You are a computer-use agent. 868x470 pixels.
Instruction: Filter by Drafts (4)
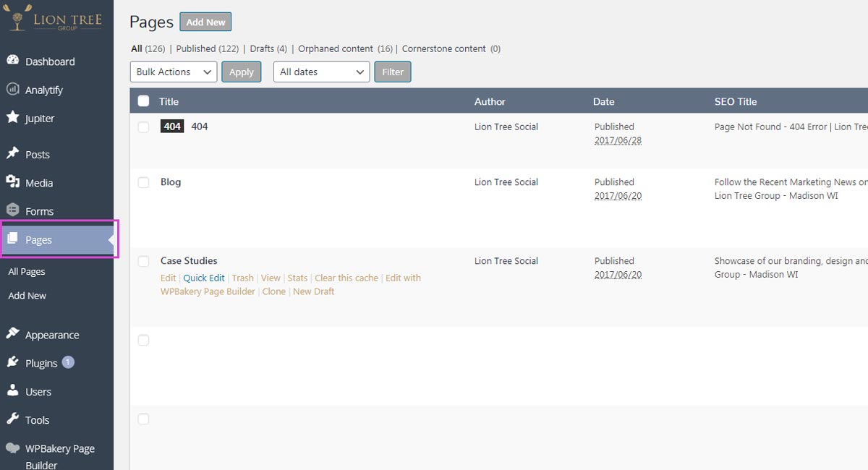click(x=268, y=48)
